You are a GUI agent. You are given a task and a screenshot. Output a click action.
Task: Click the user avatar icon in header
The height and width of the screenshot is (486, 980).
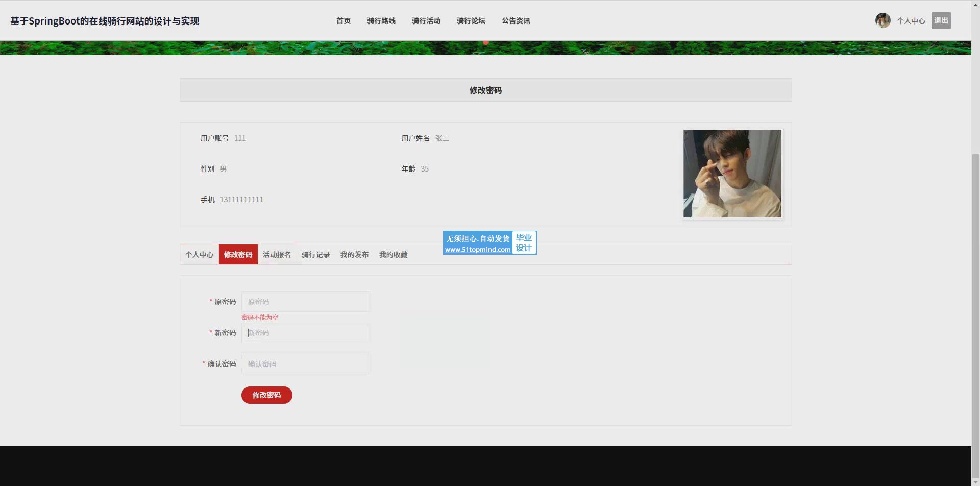coord(883,20)
